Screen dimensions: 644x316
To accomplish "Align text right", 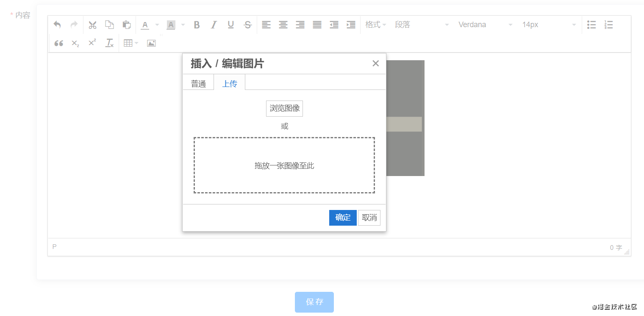I will tap(300, 25).
